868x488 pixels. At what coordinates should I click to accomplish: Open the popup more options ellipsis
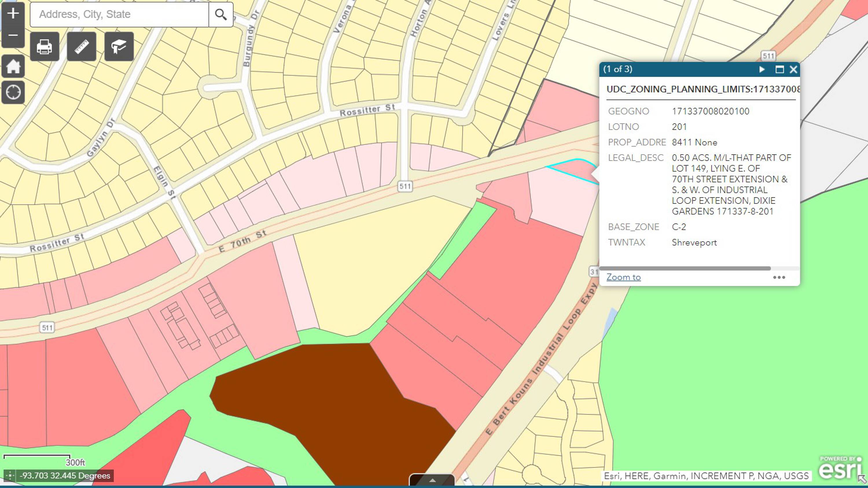(x=779, y=277)
